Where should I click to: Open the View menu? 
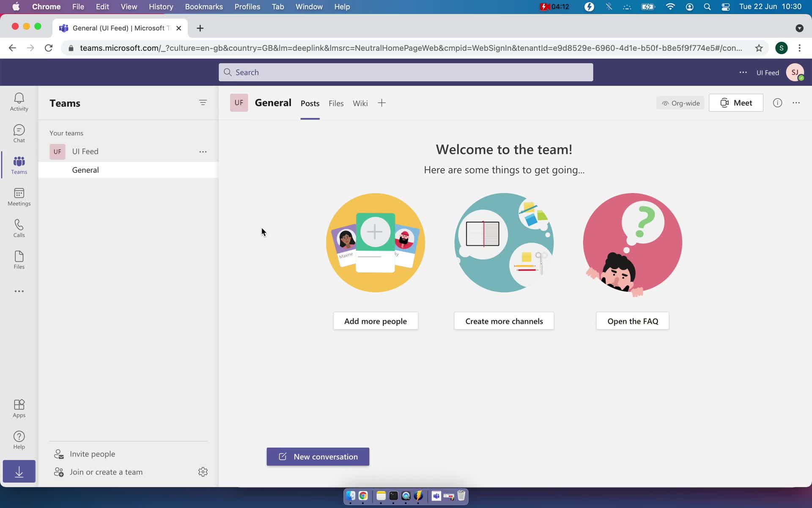tap(129, 7)
